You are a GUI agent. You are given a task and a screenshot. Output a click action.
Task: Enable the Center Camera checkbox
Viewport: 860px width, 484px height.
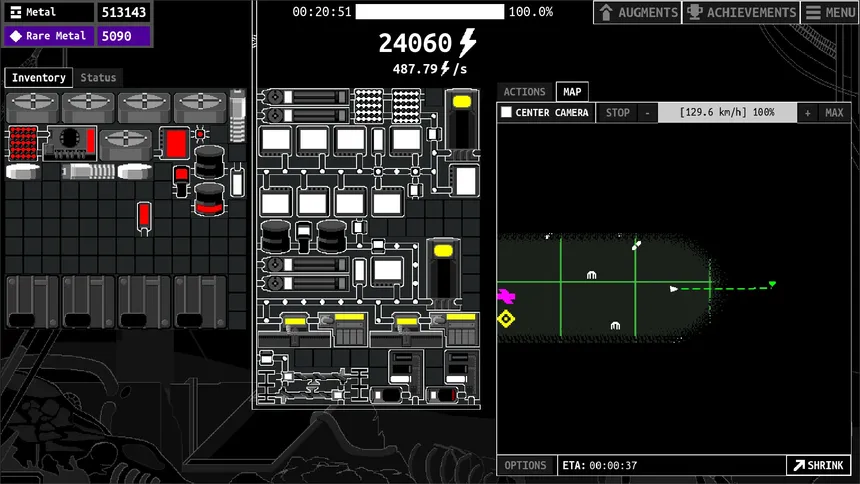(x=507, y=113)
